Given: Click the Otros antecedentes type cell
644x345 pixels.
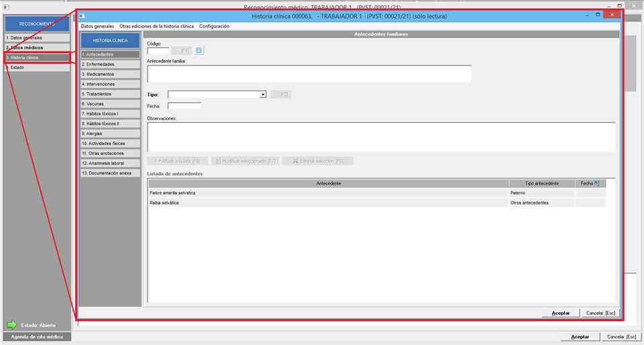Looking at the screenshot, I should tap(542, 203).
